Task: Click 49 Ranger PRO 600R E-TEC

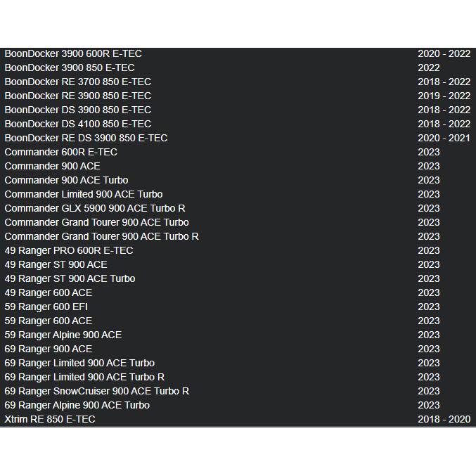Action: pos(69,250)
